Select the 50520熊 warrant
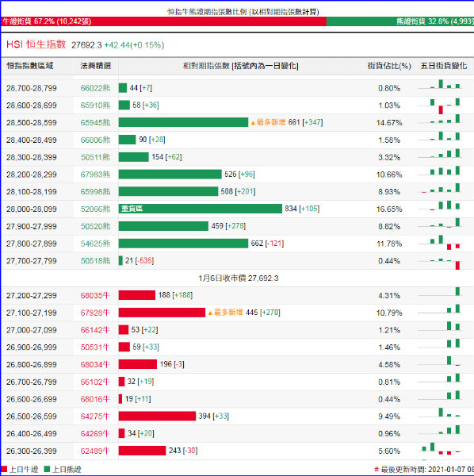 tap(95, 226)
